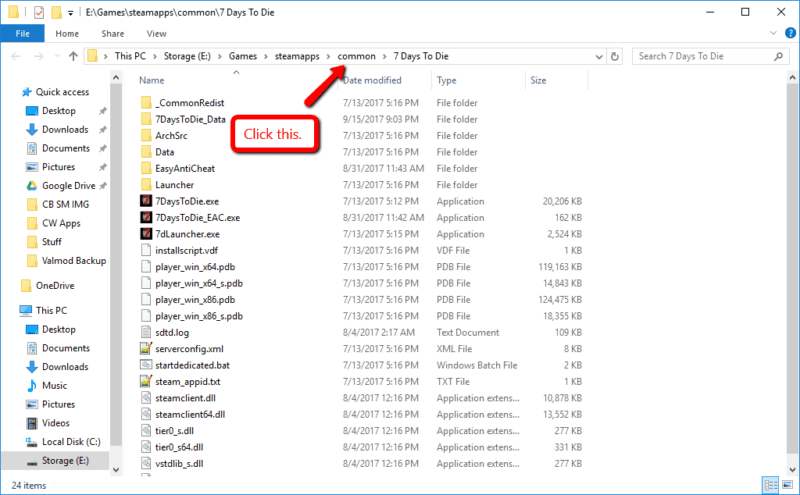
Task: Click the search magnifier icon
Action: (x=778, y=56)
